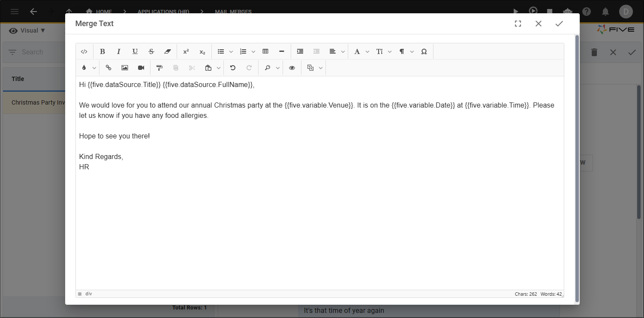Insert a special character symbol
Image resolution: width=644 pixels, height=318 pixels.
424,51
